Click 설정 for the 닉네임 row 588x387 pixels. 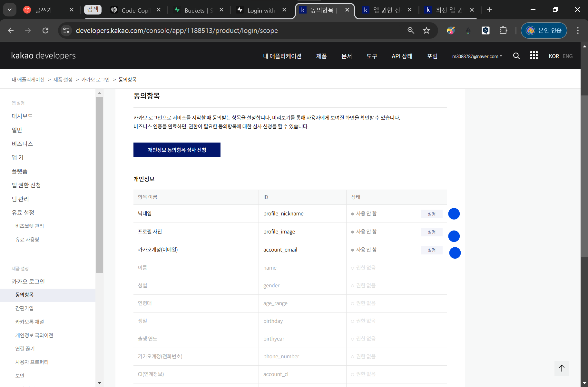(432, 214)
